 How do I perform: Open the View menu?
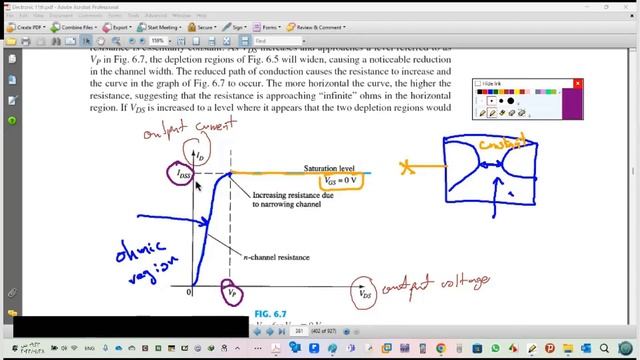38,16
